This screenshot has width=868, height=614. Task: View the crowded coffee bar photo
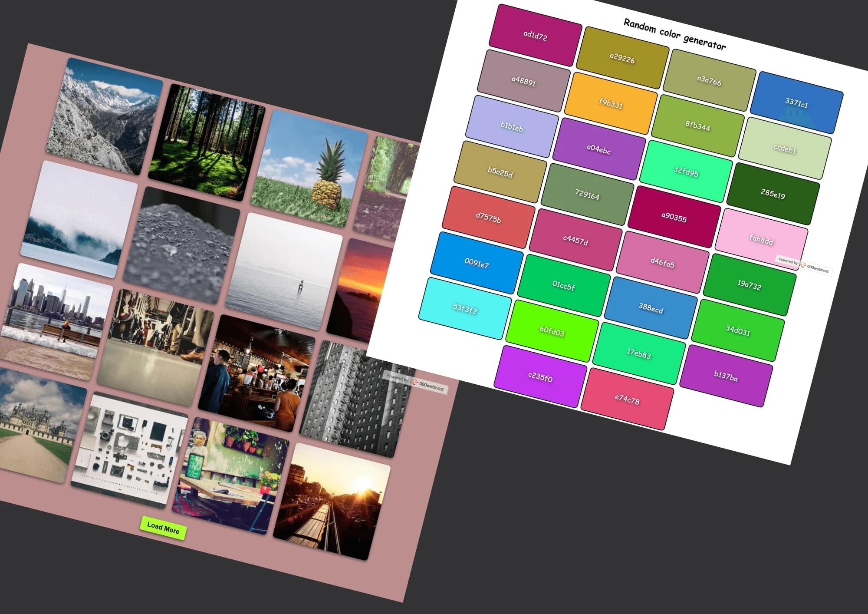coord(257,373)
